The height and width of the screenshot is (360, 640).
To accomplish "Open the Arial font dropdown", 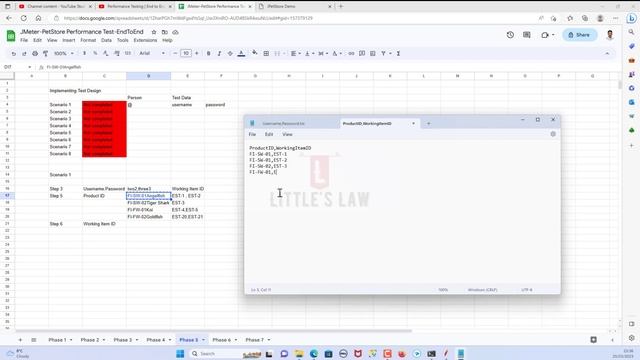I will (x=152, y=53).
